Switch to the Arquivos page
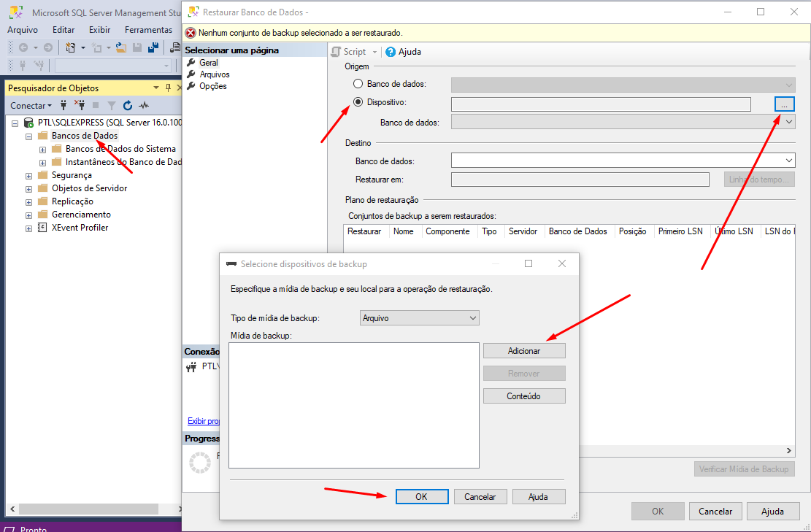 [215, 74]
